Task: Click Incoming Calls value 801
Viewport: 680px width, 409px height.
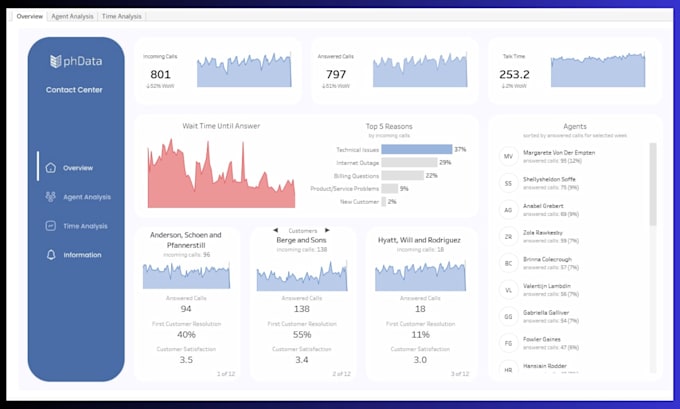Action: (160, 75)
